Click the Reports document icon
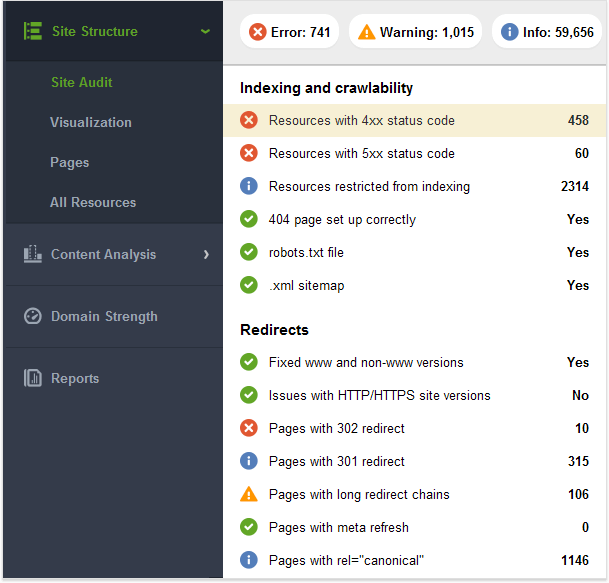The image size is (609, 583). (33, 378)
